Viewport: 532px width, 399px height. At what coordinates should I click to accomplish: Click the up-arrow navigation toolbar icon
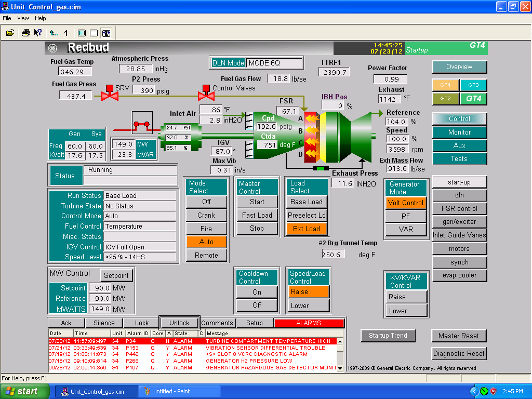pos(54,33)
